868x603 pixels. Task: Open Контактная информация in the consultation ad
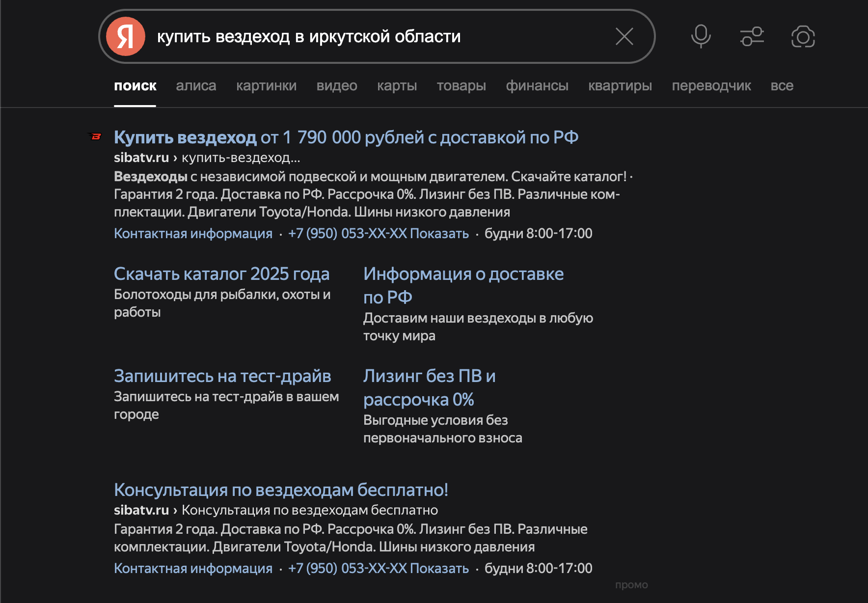click(193, 568)
